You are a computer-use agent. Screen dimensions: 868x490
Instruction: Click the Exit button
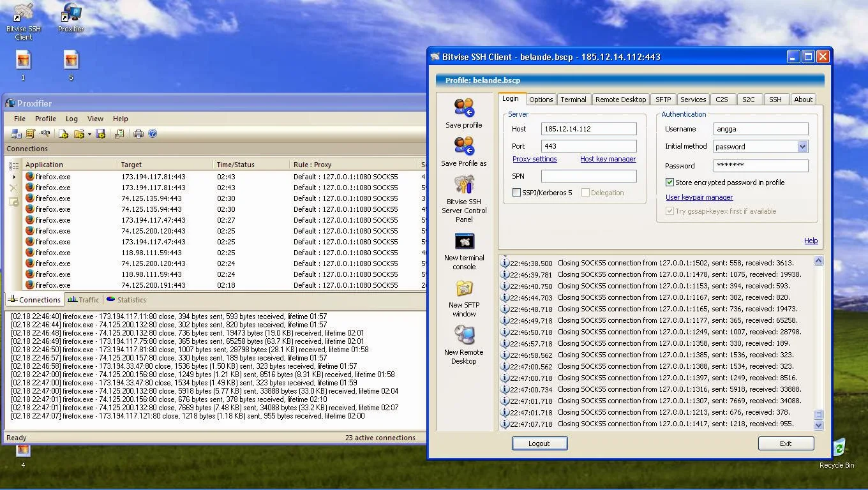pyautogui.click(x=786, y=443)
